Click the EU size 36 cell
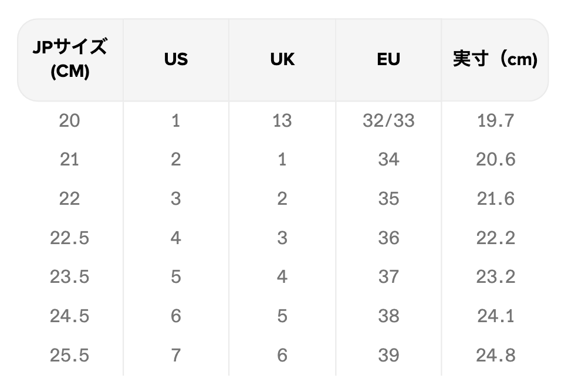The width and height of the screenshot is (568, 392). point(388,238)
